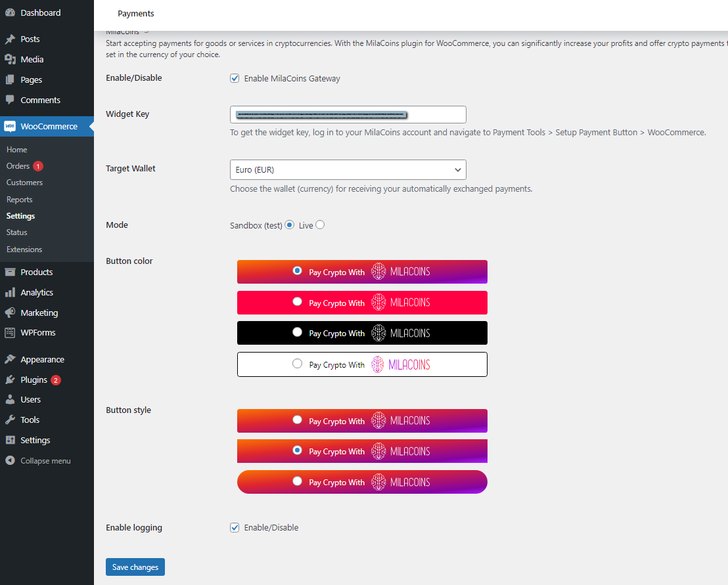The height and width of the screenshot is (585, 728).
Task: Click the Payments tab heading
Action: (135, 13)
